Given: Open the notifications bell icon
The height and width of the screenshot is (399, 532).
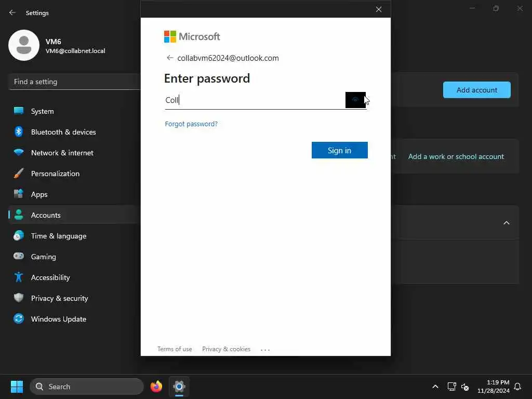Looking at the screenshot, I should click(x=517, y=387).
